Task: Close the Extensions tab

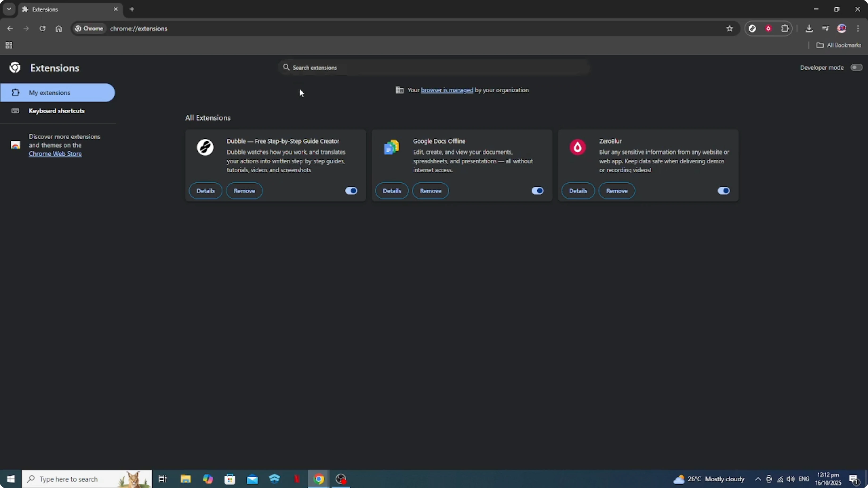Action: coord(116,9)
